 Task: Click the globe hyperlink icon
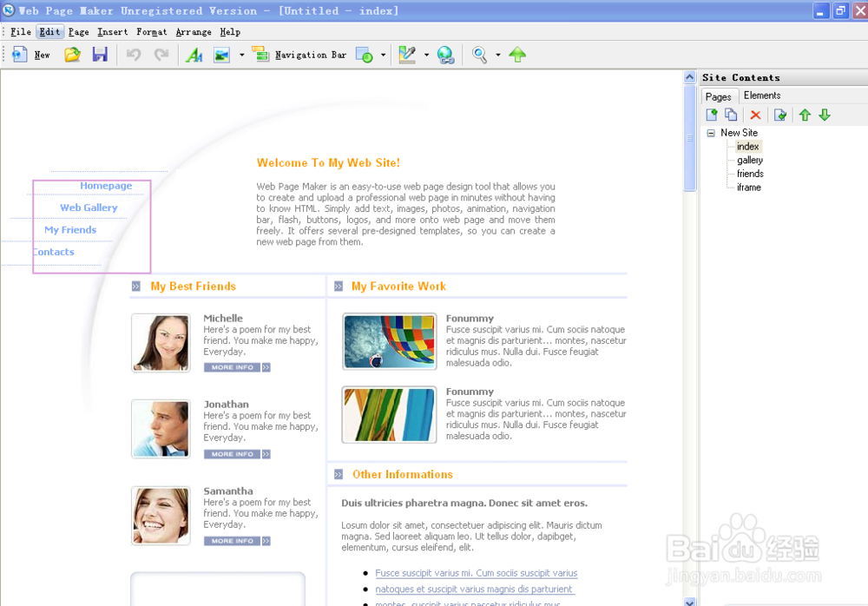click(445, 55)
